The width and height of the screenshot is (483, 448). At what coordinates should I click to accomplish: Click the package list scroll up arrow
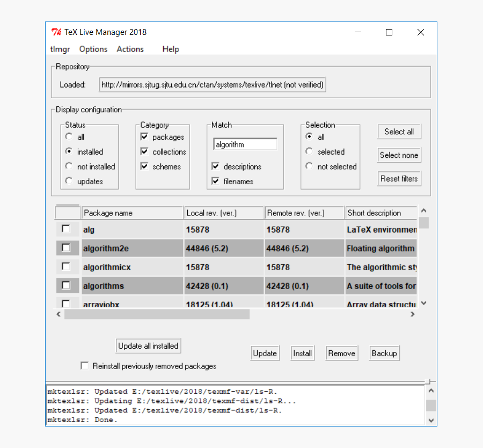[424, 211]
